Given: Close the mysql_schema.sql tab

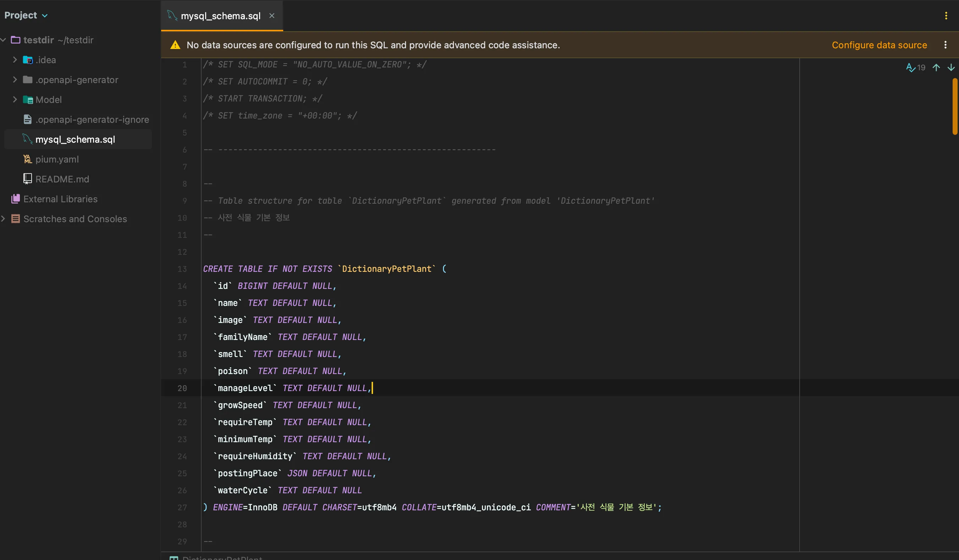Looking at the screenshot, I should click(272, 16).
